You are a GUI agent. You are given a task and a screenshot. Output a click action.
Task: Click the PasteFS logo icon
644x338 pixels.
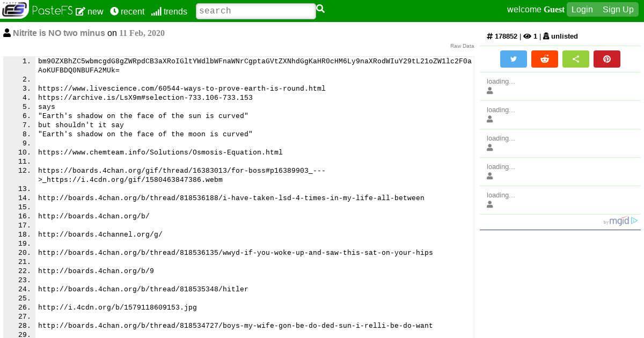pos(14,9)
